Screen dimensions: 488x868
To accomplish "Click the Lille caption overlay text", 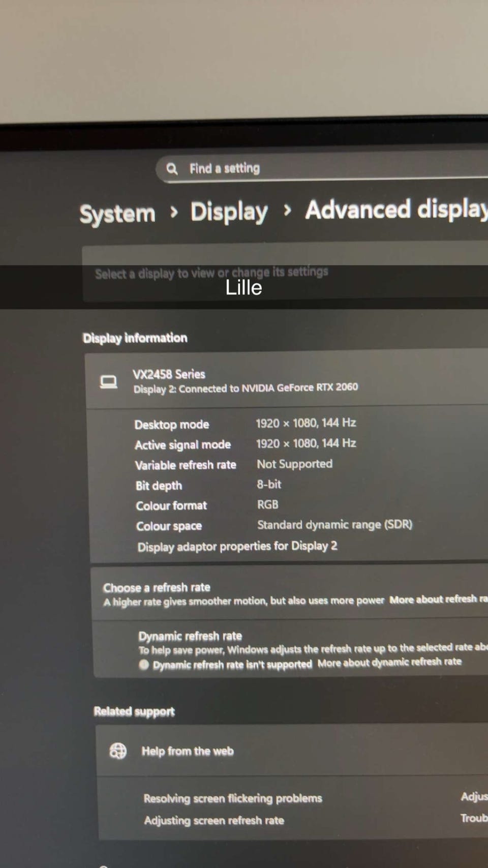I will click(243, 288).
